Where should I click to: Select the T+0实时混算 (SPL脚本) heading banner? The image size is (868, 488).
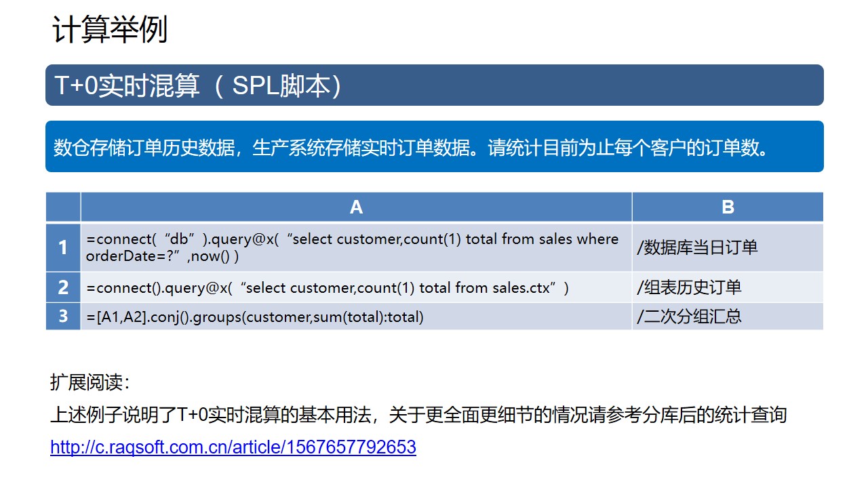coord(434,85)
